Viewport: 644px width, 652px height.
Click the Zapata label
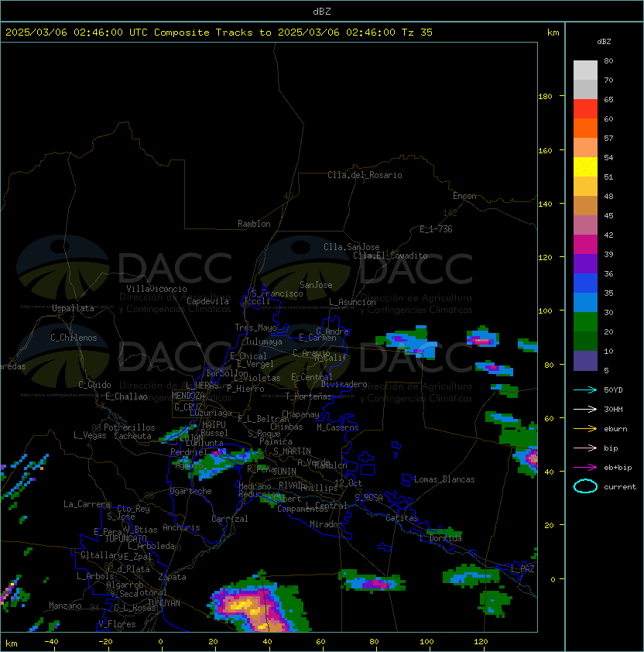[x=172, y=577]
